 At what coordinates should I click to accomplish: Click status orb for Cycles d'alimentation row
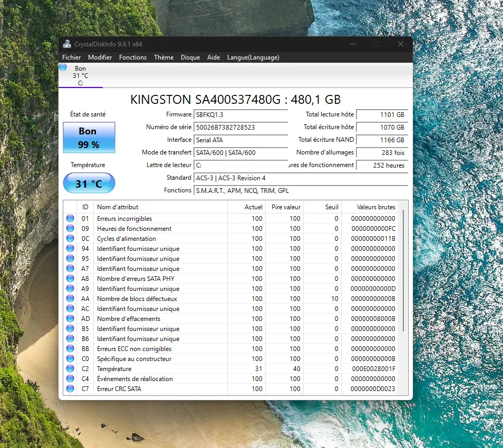70,238
